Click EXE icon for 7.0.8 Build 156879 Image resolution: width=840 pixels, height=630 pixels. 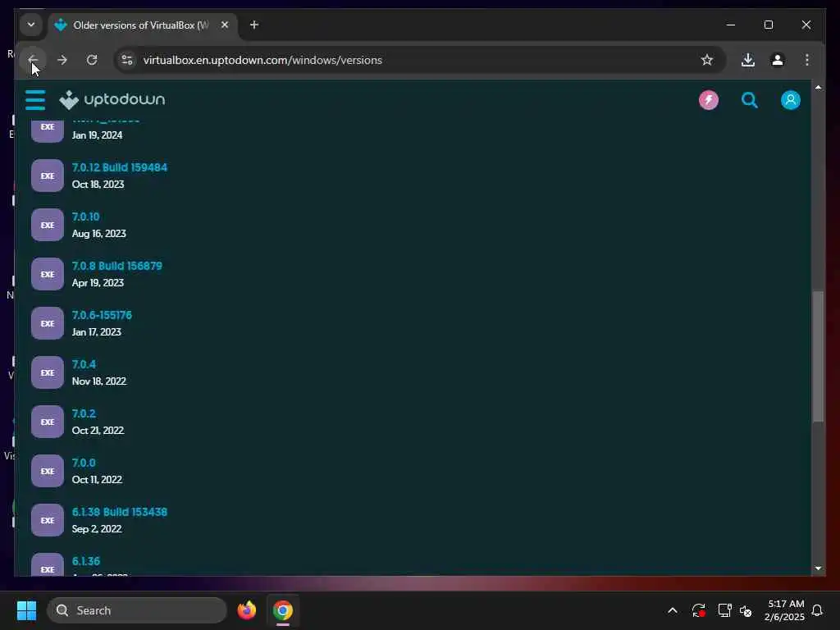(47, 274)
